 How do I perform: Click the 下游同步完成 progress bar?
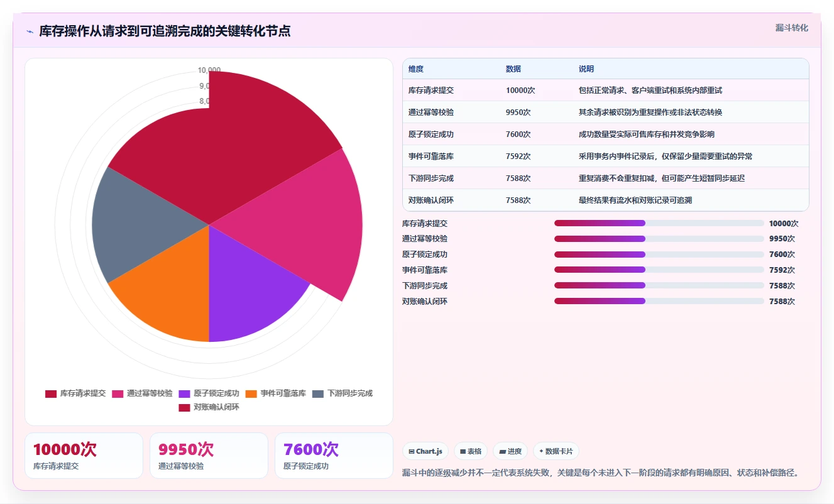[x=659, y=286]
